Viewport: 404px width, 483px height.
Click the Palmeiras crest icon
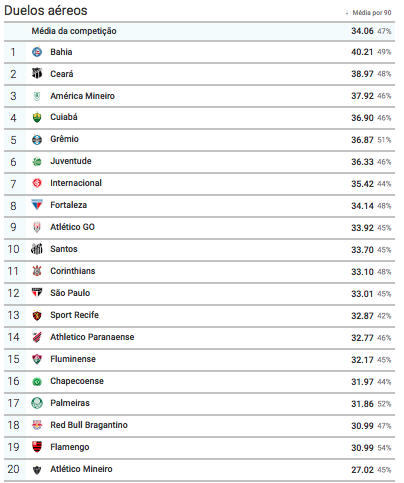(37, 403)
